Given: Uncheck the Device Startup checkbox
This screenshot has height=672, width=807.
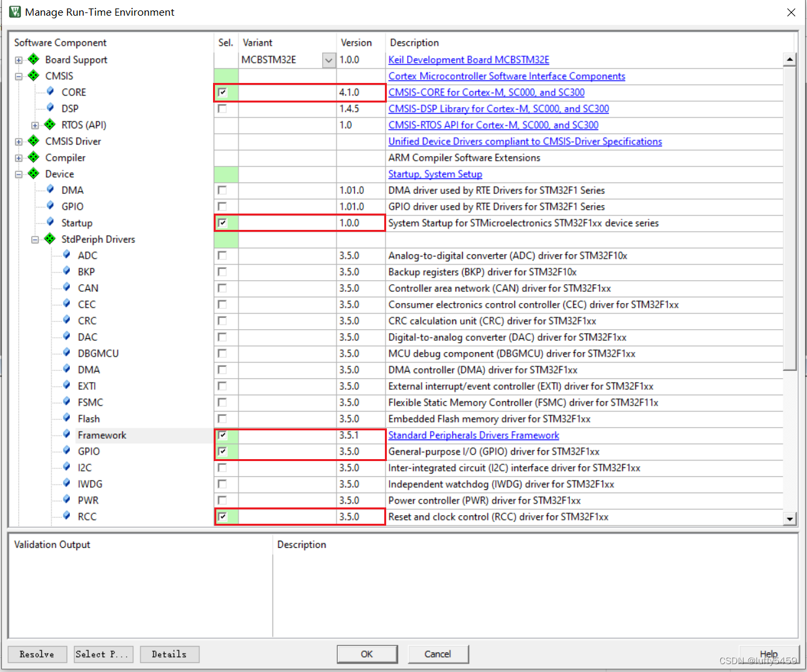Looking at the screenshot, I should tap(222, 223).
